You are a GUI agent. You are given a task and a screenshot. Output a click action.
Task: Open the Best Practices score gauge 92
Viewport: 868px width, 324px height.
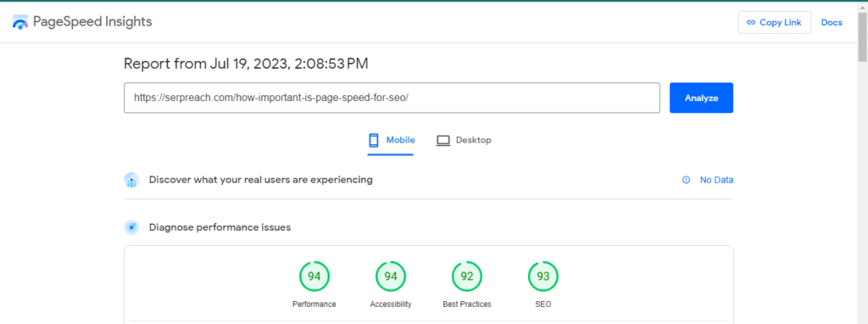[467, 276]
